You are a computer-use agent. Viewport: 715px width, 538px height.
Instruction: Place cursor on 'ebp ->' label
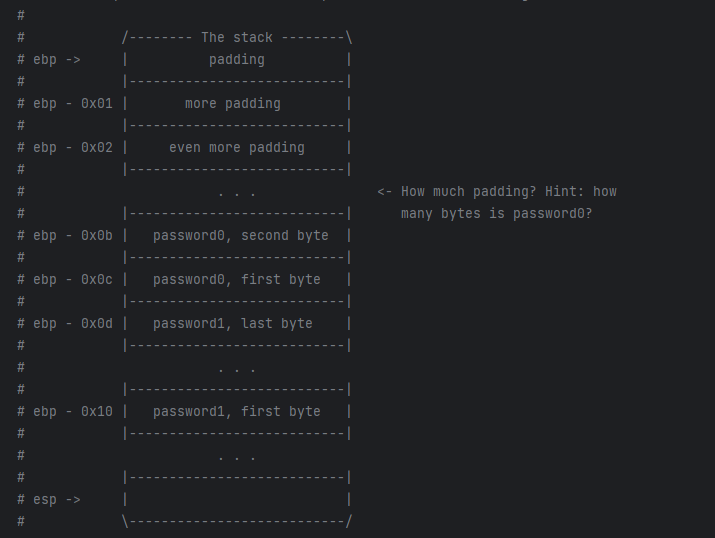tap(57, 60)
